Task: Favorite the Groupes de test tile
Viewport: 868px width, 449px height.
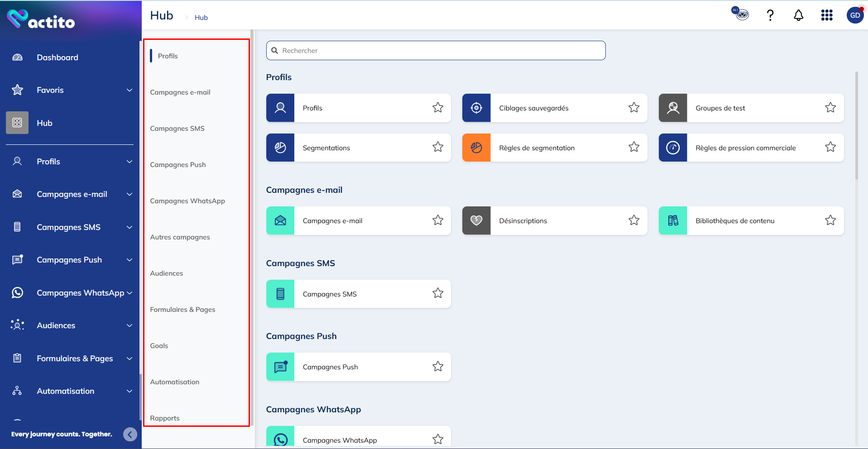Action: click(830, 108)
